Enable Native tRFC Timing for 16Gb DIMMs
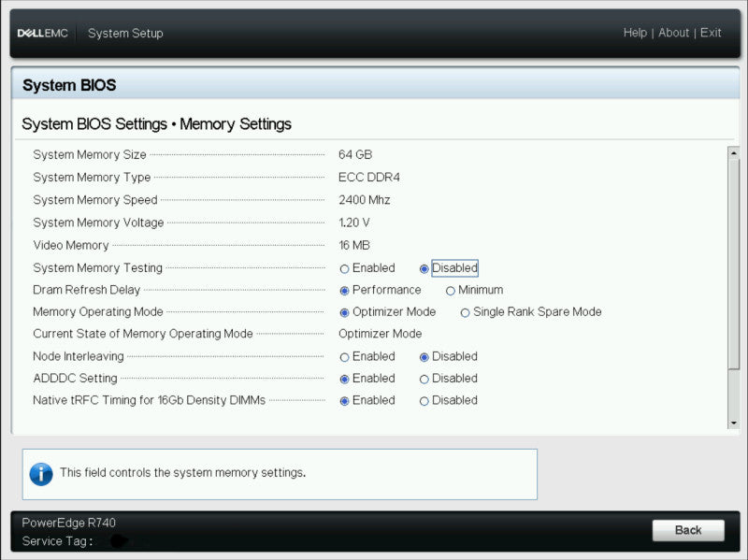The height and width of the screenshot is (560, 748). 344,401
